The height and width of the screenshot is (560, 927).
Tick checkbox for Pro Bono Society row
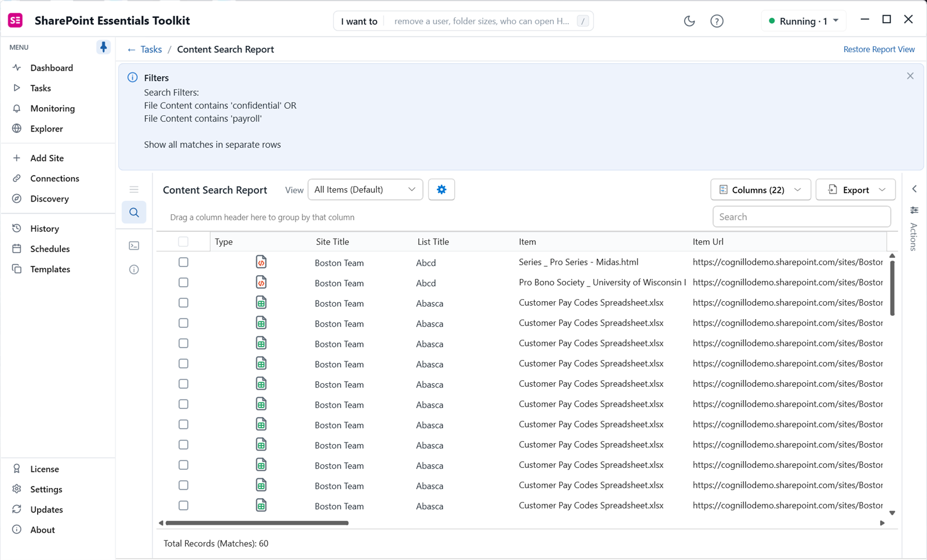tap(183, 283)
